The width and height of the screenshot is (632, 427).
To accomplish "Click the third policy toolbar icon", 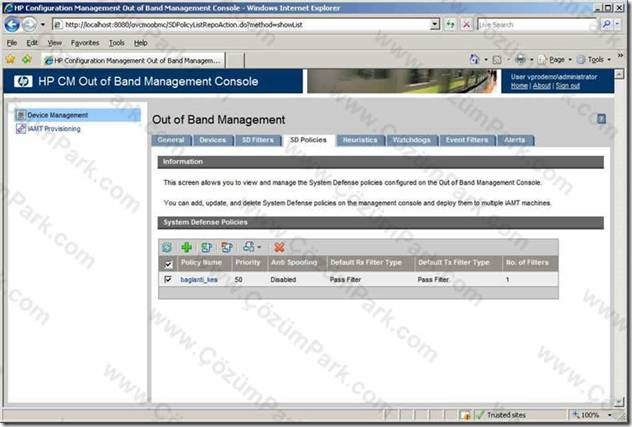I will [x=206, y=247].
